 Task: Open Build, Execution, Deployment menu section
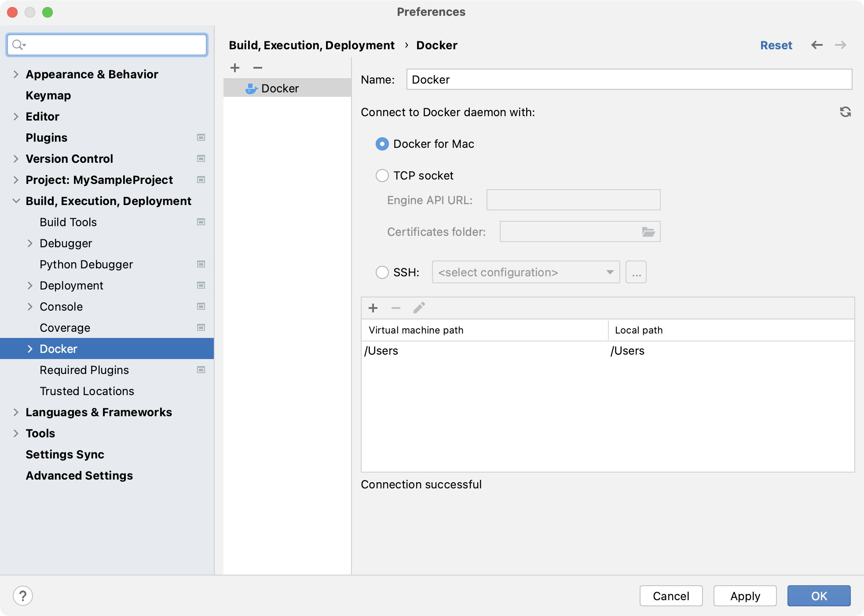109,201
